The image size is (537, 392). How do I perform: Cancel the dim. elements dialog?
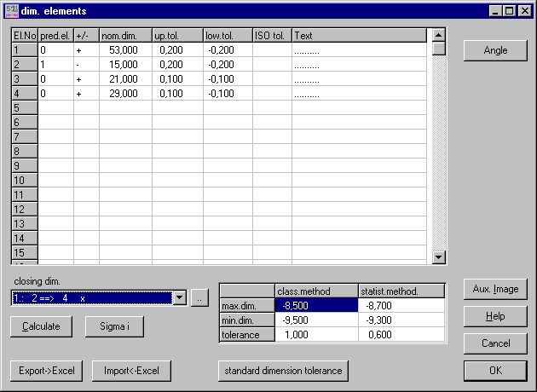pos(495,343)
